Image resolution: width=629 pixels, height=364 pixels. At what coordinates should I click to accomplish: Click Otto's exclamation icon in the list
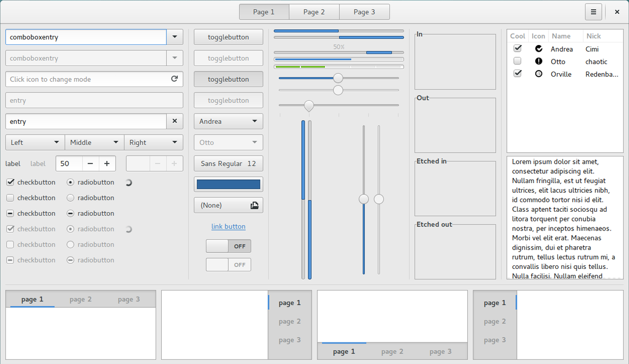[x=538, y=61]
